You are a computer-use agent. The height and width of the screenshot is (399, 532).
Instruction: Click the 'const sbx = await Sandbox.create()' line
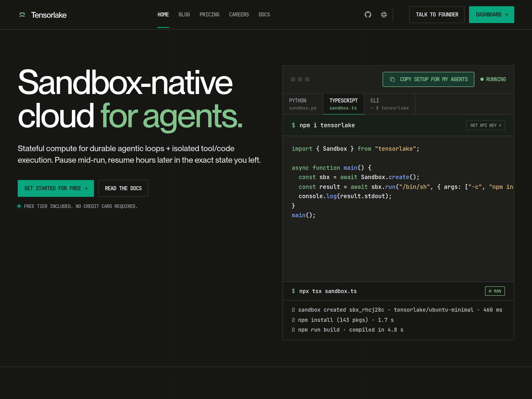(359, 177)
